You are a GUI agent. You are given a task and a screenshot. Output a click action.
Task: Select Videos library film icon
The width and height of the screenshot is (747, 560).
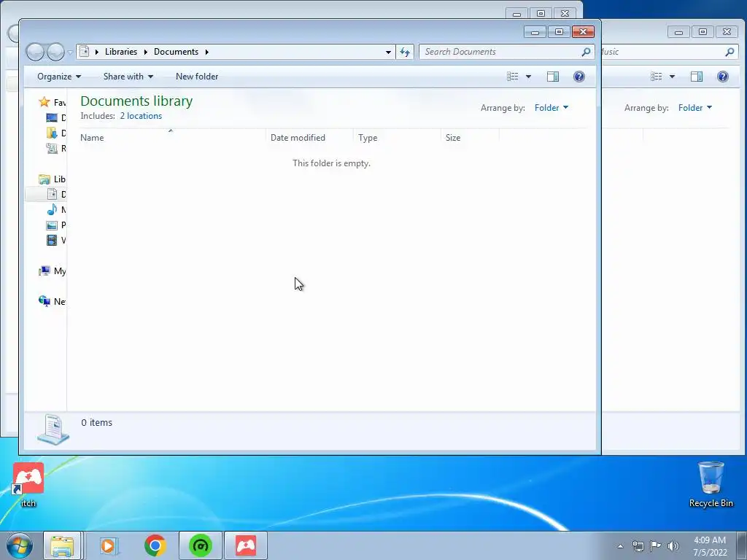pyautogui.click(x=52, y=240)
